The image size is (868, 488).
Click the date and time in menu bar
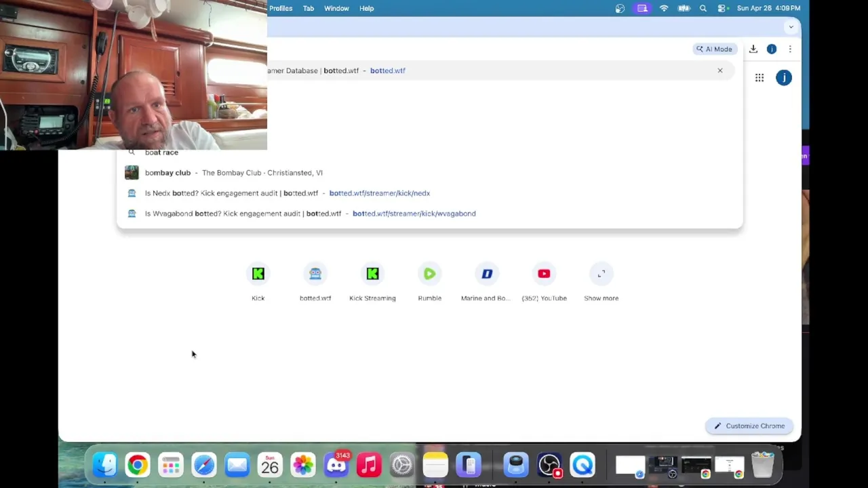[x=768, y=8]
